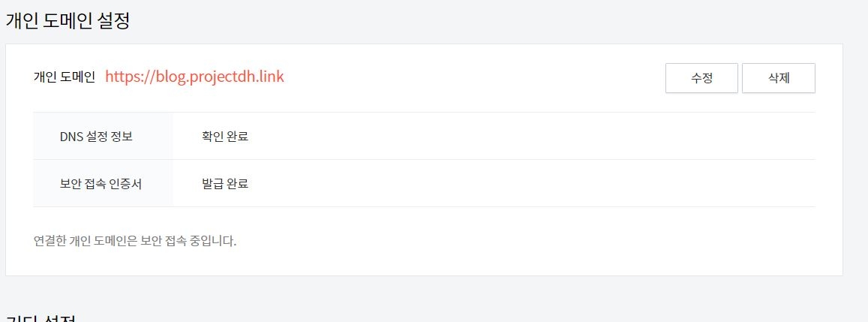Click the word 완료 in 확인 완료

click(237, 137)
